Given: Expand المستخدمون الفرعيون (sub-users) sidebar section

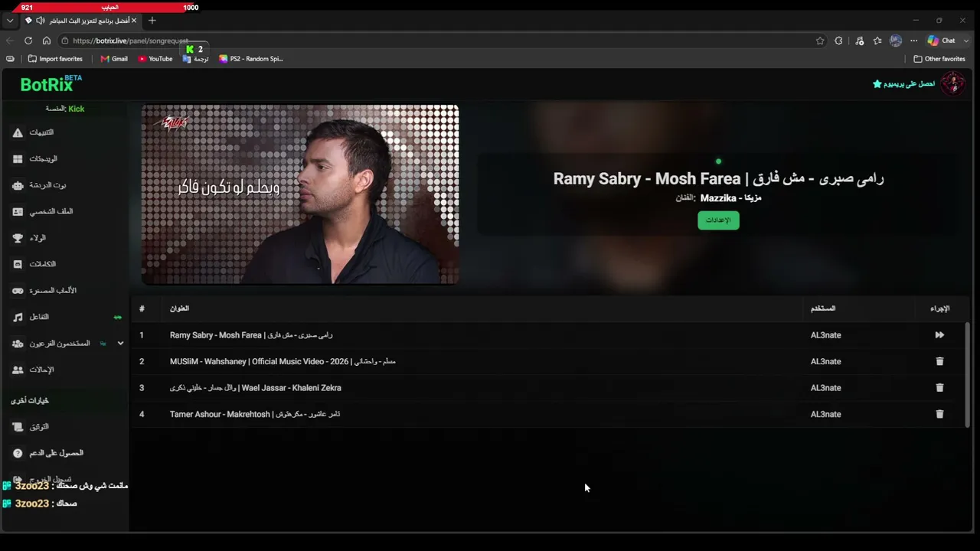Looking at the screenshot, I should (120, 344).
